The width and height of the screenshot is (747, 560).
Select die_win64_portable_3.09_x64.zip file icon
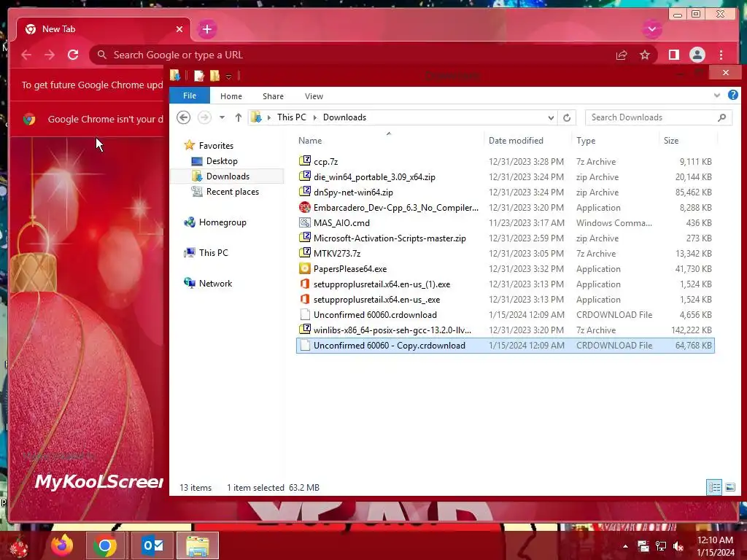pos(305,176)
